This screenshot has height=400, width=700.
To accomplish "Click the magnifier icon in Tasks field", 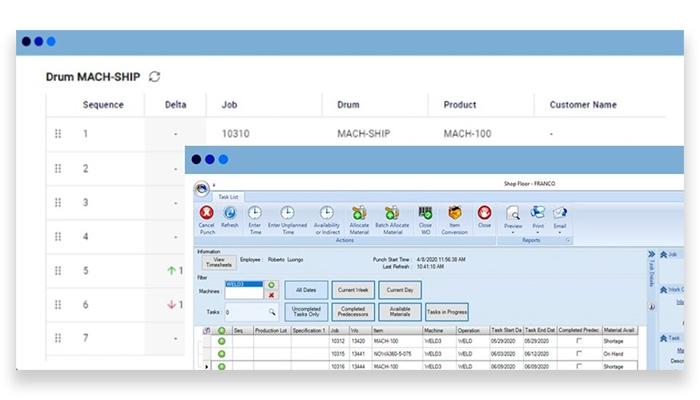I will click(271, 312).
